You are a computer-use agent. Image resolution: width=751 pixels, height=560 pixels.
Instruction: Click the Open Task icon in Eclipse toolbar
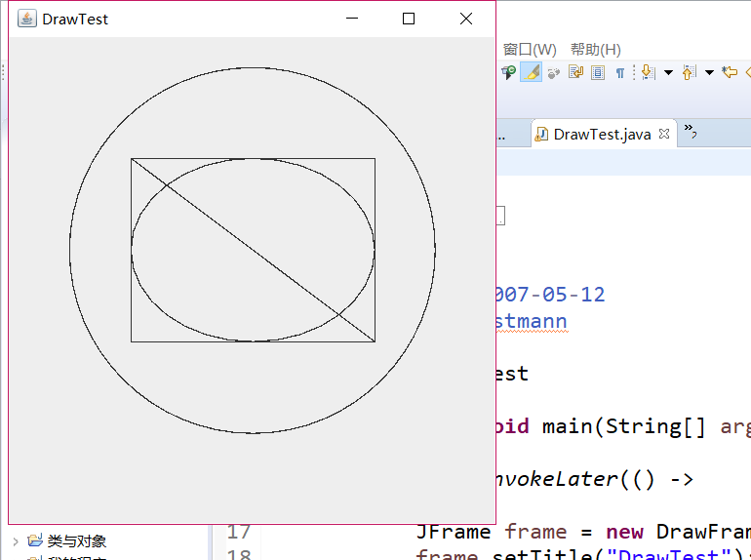tap(509, 72)
